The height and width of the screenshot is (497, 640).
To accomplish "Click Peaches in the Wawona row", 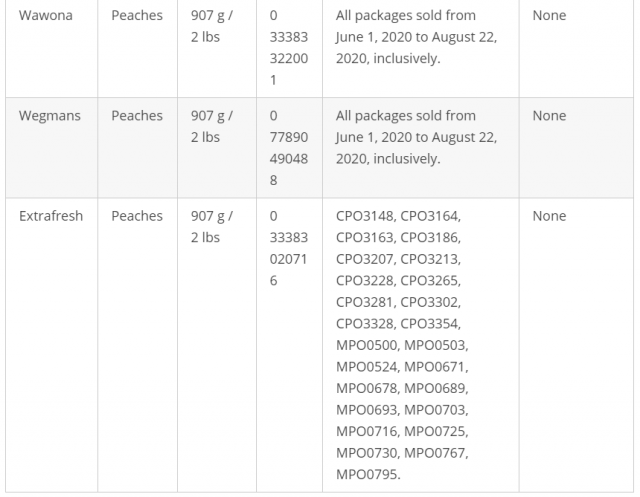I will 137,16.
